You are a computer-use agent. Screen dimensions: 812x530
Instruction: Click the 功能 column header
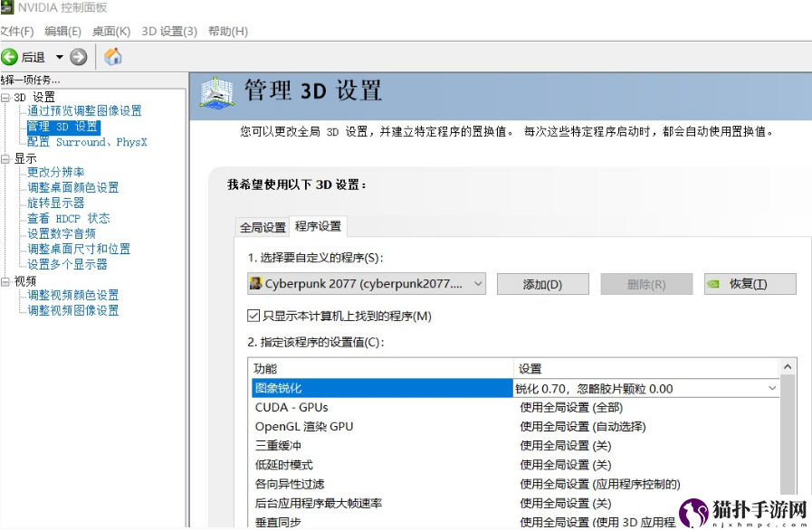pos(380,368)
